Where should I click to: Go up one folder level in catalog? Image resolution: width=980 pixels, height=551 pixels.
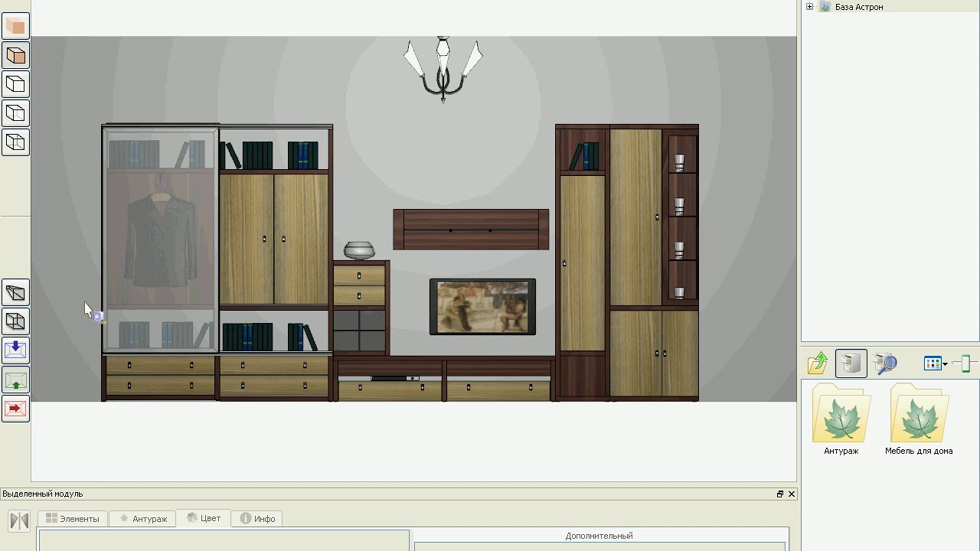(818, 364)
